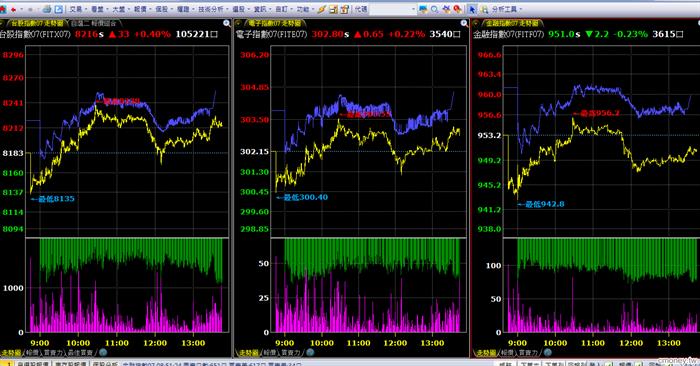Open 買賣力 tab under the 電子指數 chart
The image size is (700, 366).
(291, 353)
